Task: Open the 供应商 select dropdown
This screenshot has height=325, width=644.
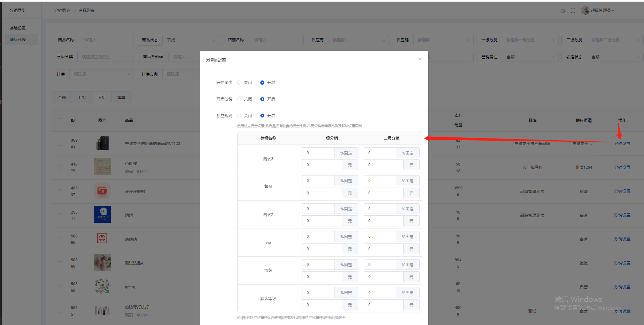Action: pos(358,40)
